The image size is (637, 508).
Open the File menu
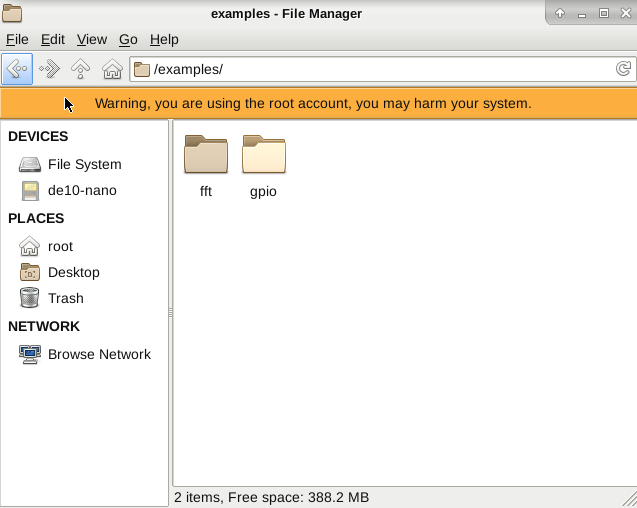[x=17, y=39]
